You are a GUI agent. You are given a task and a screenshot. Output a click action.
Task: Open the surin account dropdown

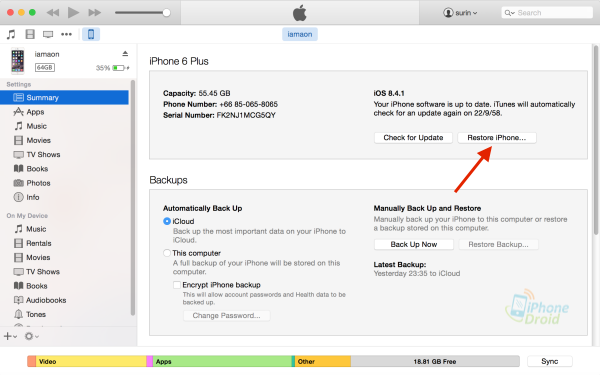[x=460, y=13]
